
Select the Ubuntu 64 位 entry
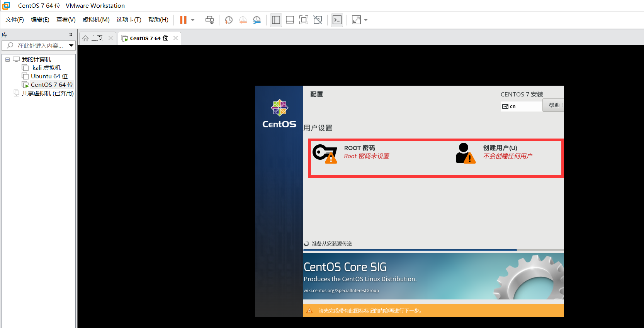point(49,76)
